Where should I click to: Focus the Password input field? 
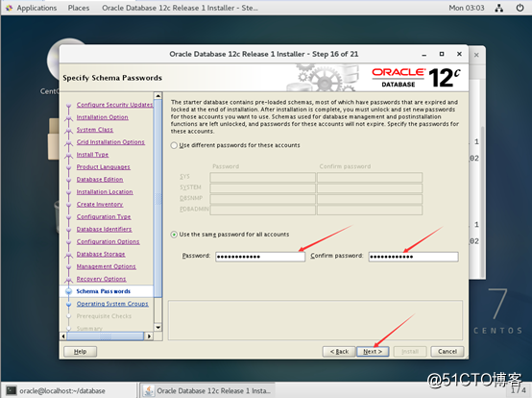pos(260,257)
